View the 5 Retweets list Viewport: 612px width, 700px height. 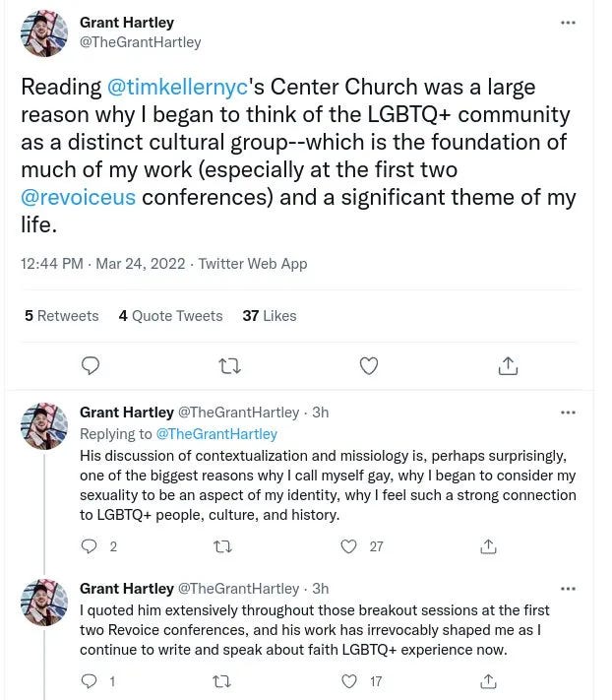click(x=62, y=316)
